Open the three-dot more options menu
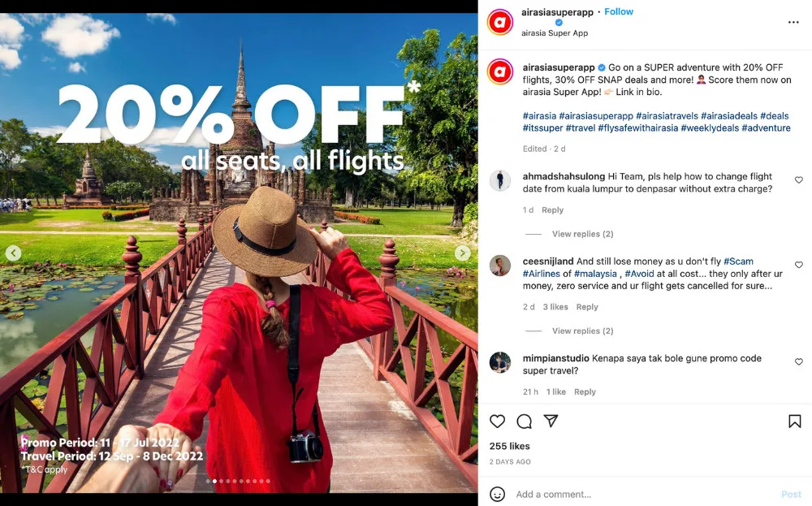Viewport: 812px width, 506px height. pyautogui.click(x=793, y=22)
